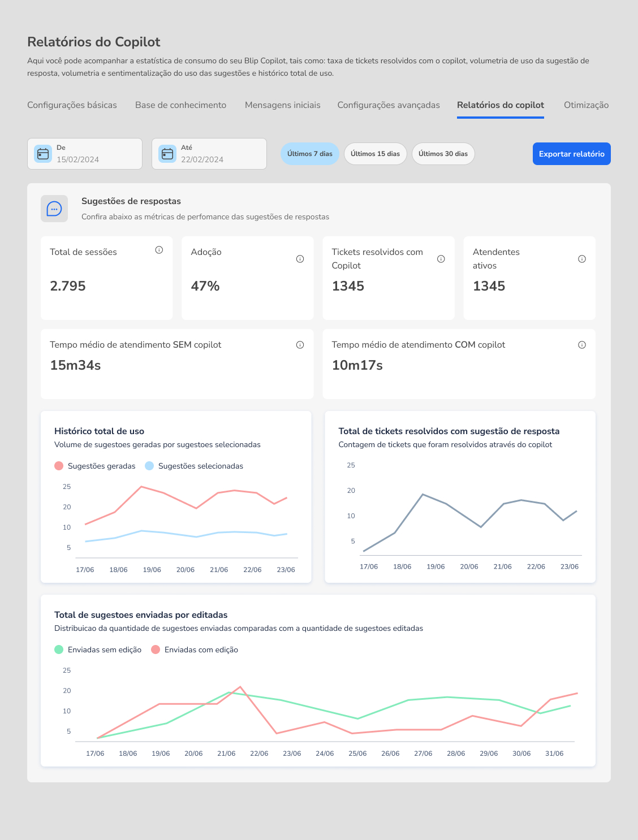This screenshot has width=638, height=840.
Task: Select the Últimos 7 dias filter
Action: pos(310,154)
